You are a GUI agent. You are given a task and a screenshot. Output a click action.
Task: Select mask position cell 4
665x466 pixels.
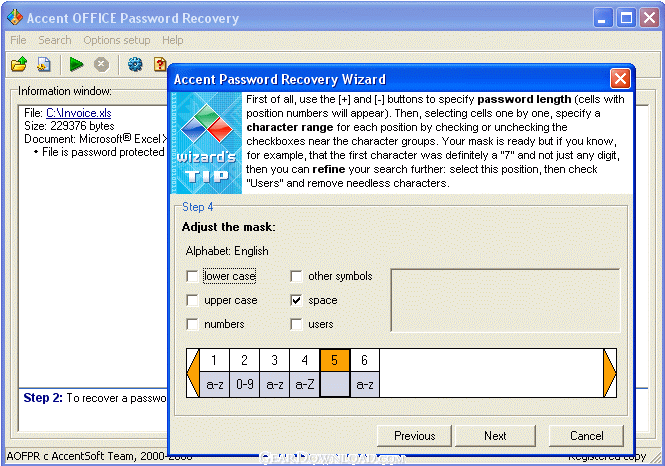pos(305,360)
